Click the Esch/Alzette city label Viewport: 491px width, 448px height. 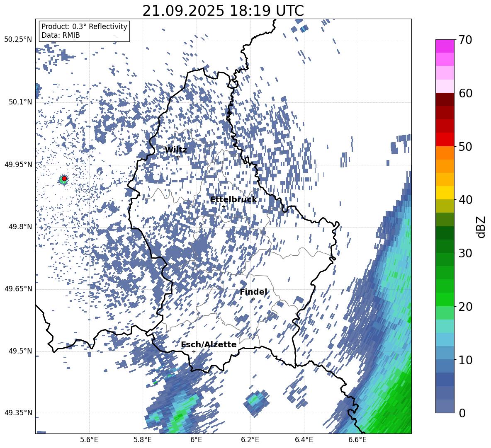click(209, 345)
